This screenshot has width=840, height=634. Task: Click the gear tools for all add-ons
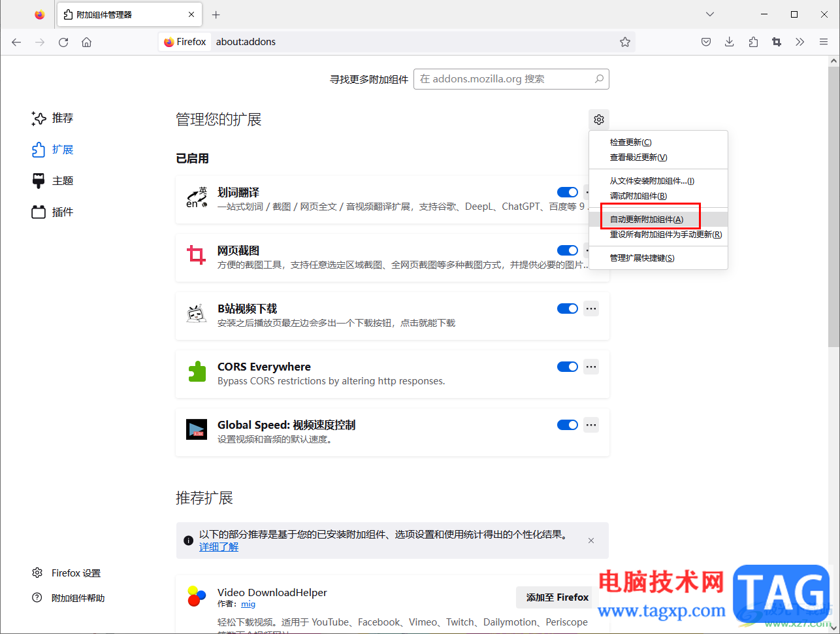tap(599, 120)
